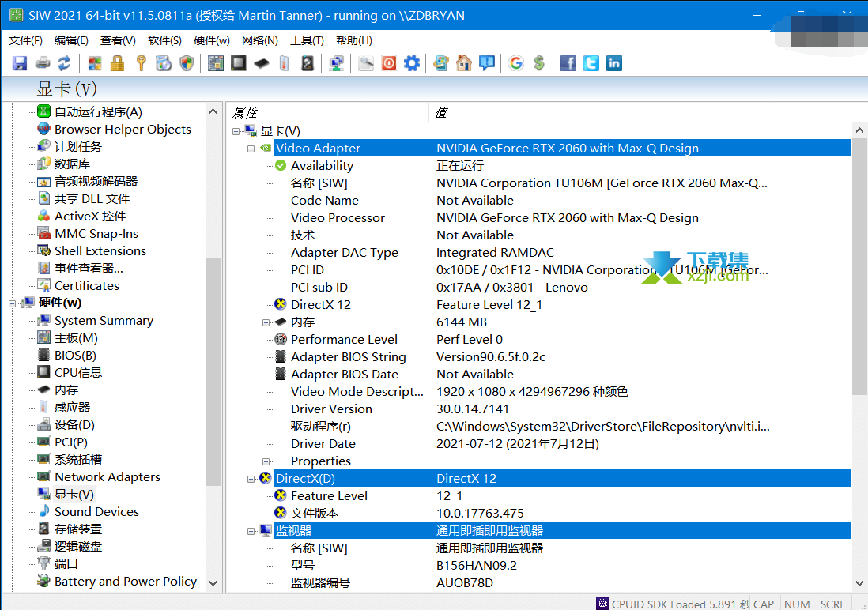The image size is (868, 610).
Task: Select 存储装置 in the sidebar
Action: click(x=78, y=529)
